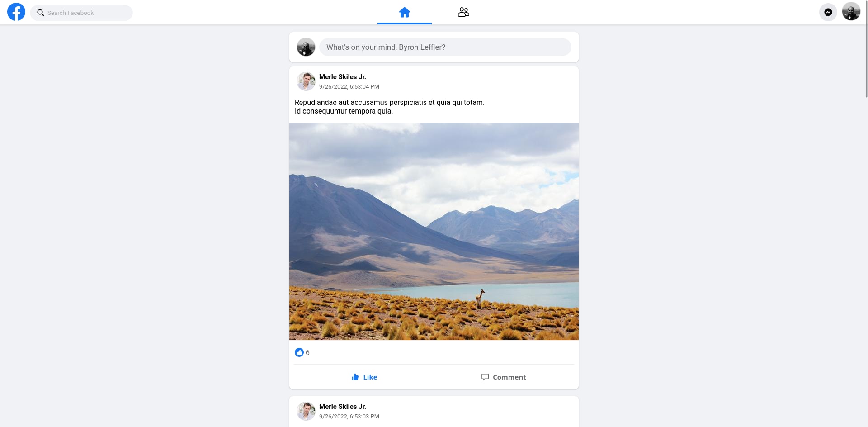Click the 9/26/2022, 6:53:03 PM timestamp
This screenshot has width=868, height=427.
(349, 417)
